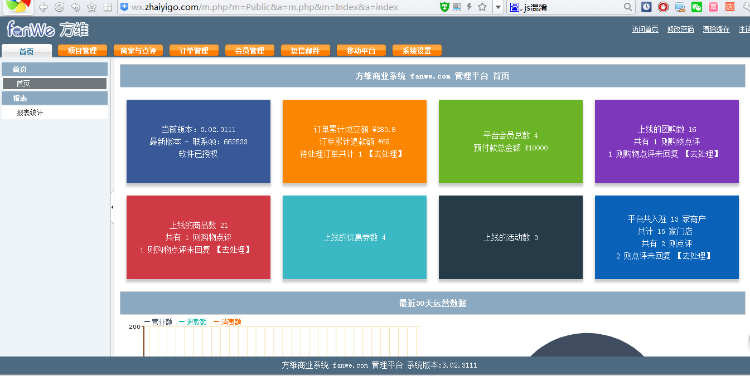Collapse the 报表 sidebar section header
Screen dimensions: 750x376
coord(55,98)
